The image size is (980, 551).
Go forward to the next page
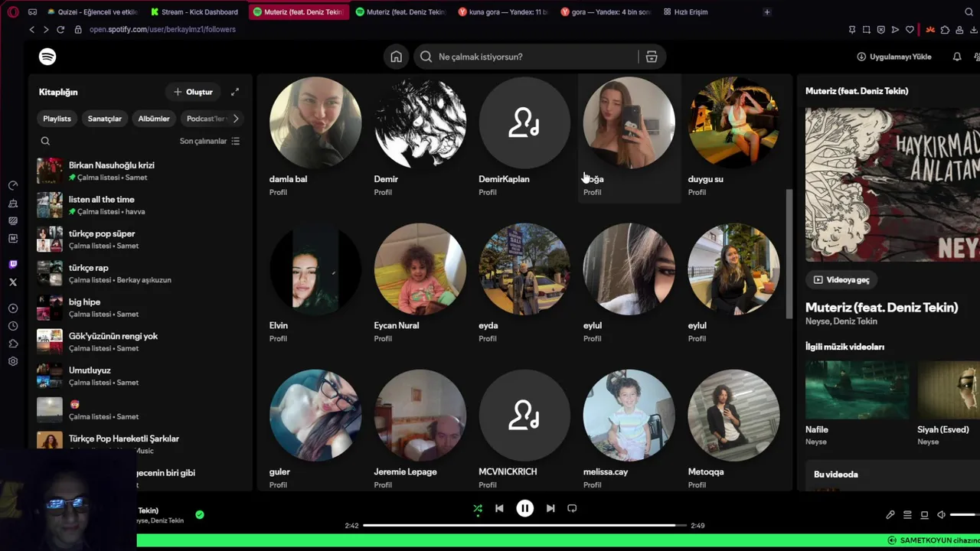click(46, 29)
